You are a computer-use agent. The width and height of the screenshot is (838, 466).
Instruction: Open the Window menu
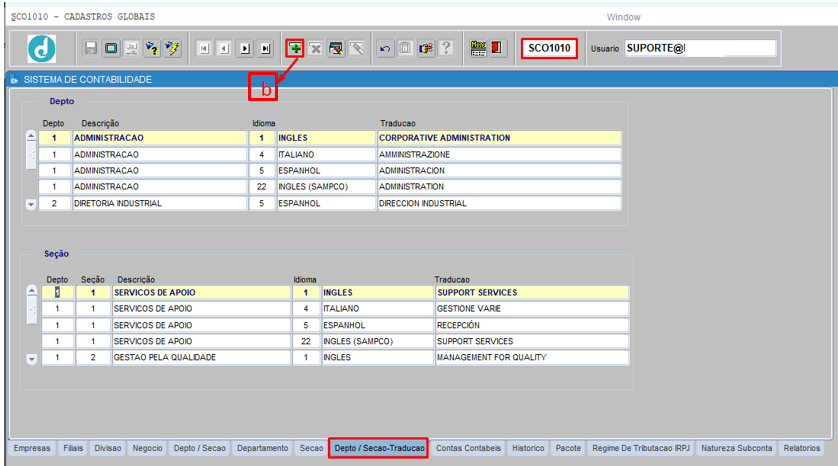[623, 17]
